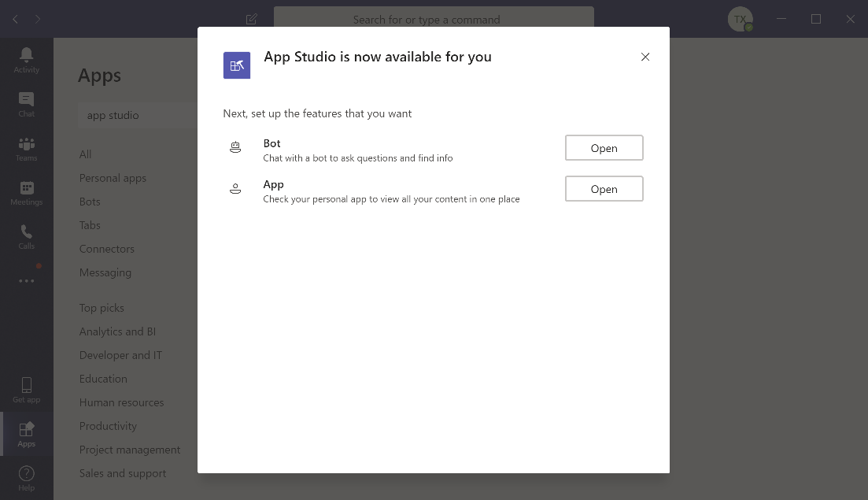Select Project management category
Viewport: 868px width, 500px height.
pos(130,450)
